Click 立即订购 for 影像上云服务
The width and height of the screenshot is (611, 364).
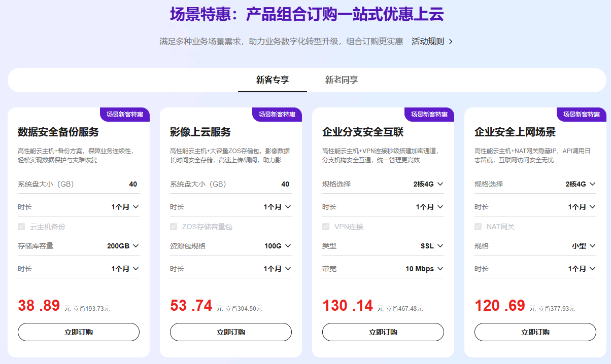(x=231, y=332)
